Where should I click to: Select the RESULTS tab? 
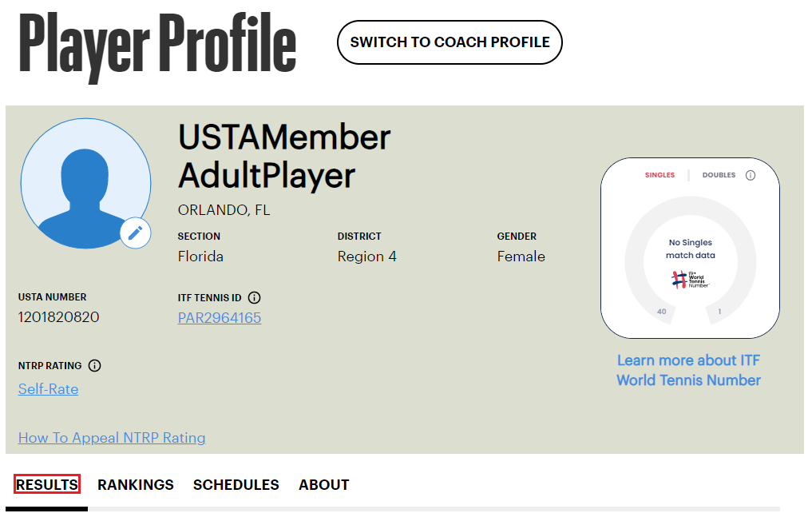(46, 484)
